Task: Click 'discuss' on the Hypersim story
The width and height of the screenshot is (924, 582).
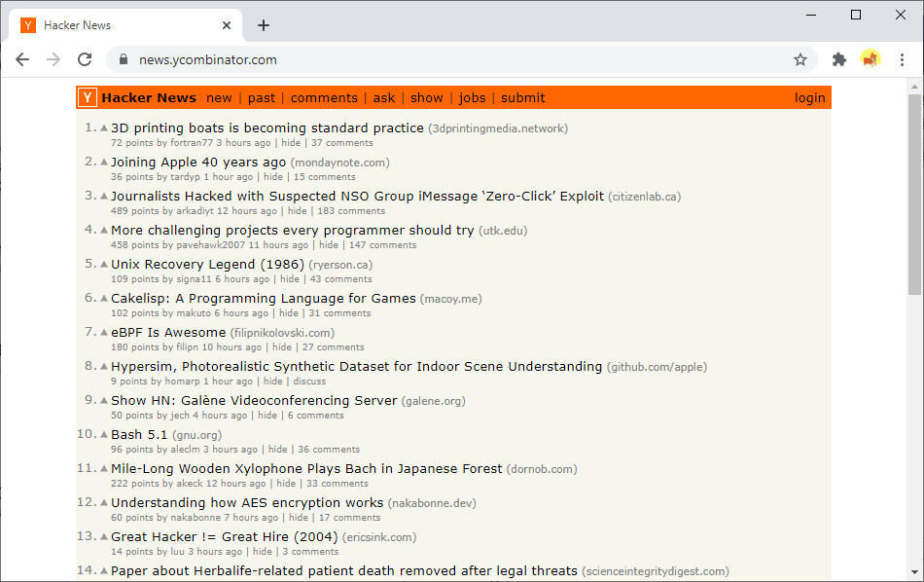Action: pos(309,382)
